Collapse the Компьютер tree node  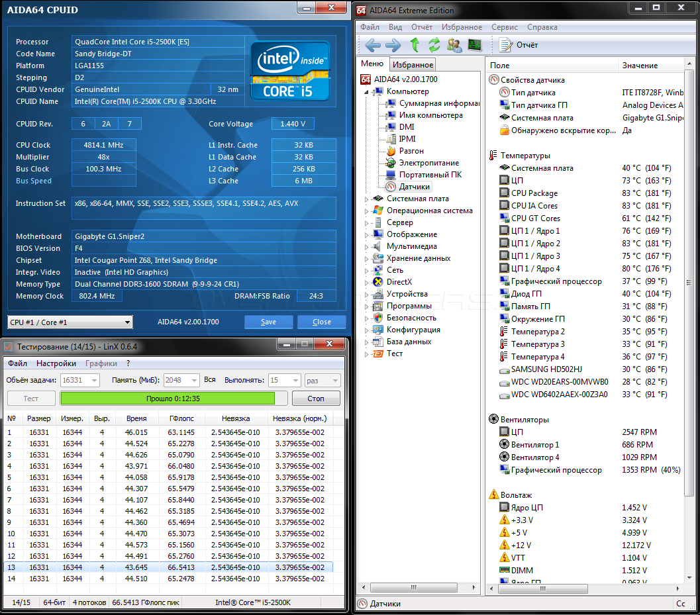pos(365,92)
